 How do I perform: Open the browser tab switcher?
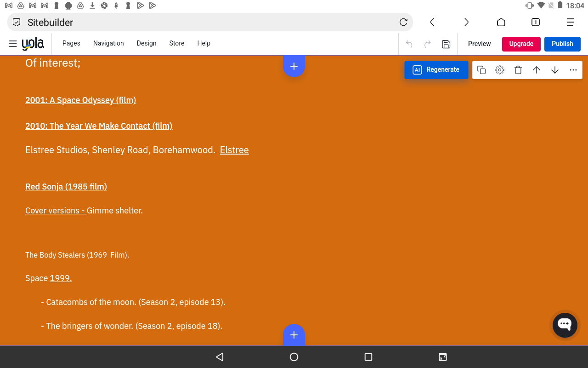click(x=536, y=22)
